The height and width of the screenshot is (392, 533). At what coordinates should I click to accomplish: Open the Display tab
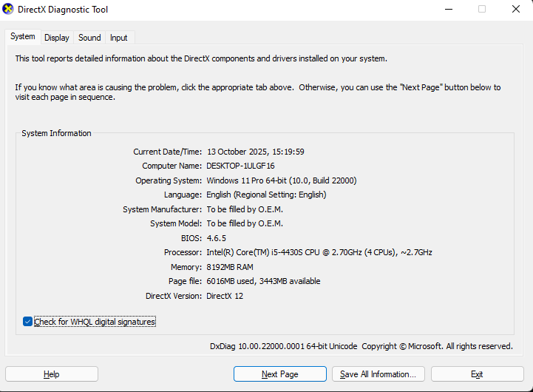tap(57, 38)
